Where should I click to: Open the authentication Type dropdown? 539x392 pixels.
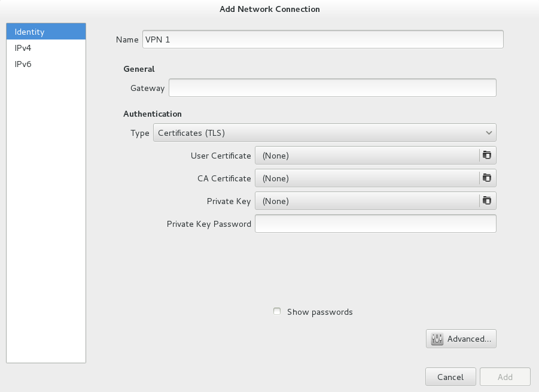[x=324, y=133]
